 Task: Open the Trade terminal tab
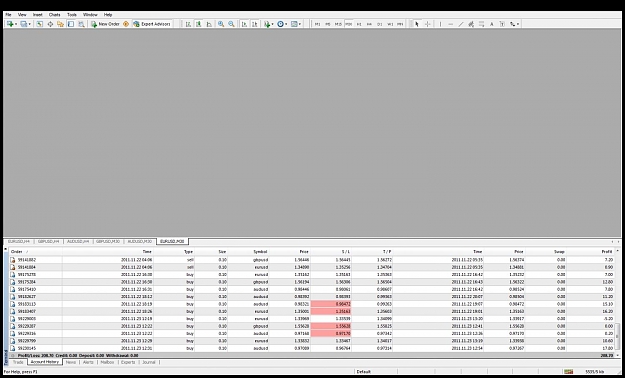18,362
